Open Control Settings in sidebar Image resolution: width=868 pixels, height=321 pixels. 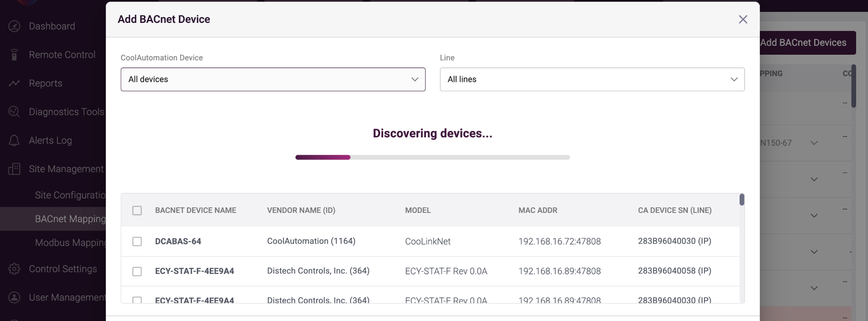pos(63,269)
